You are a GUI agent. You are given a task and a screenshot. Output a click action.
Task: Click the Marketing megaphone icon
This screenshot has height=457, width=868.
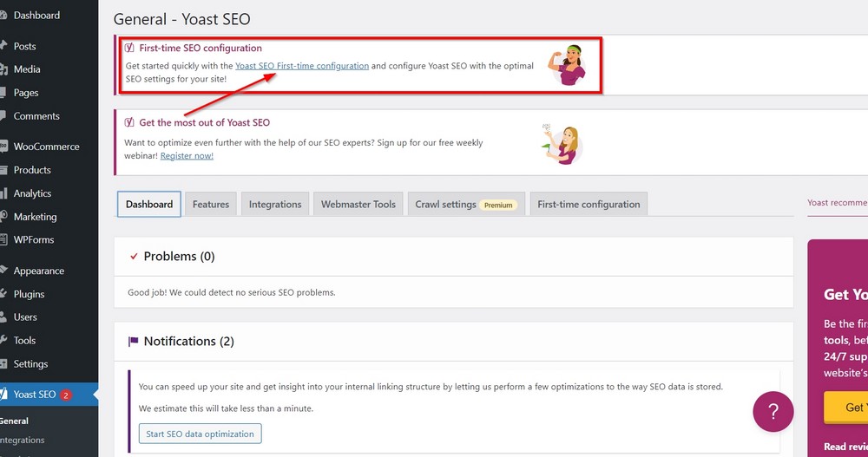click(x=3, y=217)
